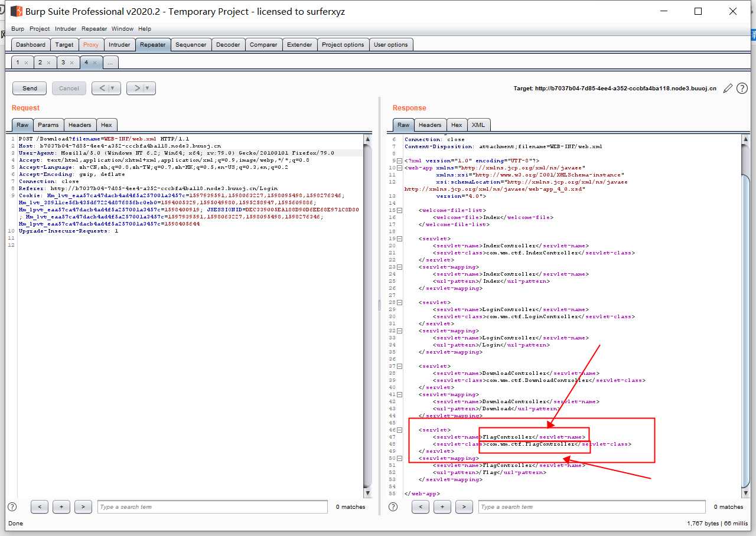
Task: Click Request pane scrollbar up arrow
Action: click(367, 140)
